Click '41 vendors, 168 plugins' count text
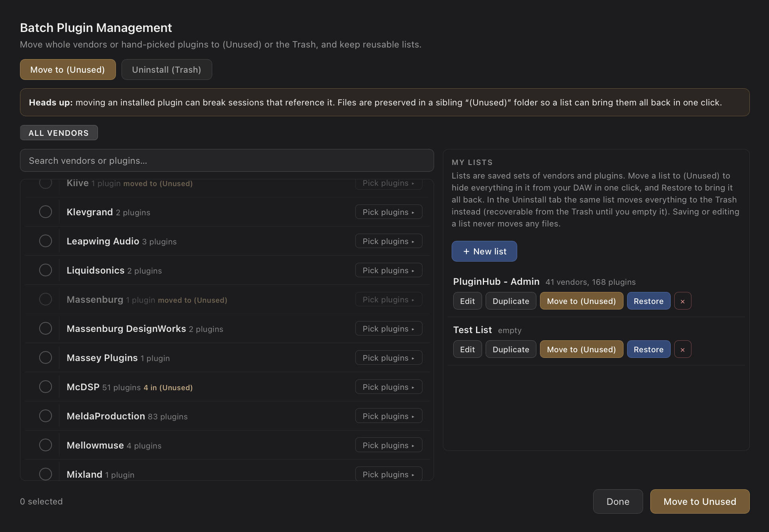This screenshot has height=532, width=769. coord(591,282)
